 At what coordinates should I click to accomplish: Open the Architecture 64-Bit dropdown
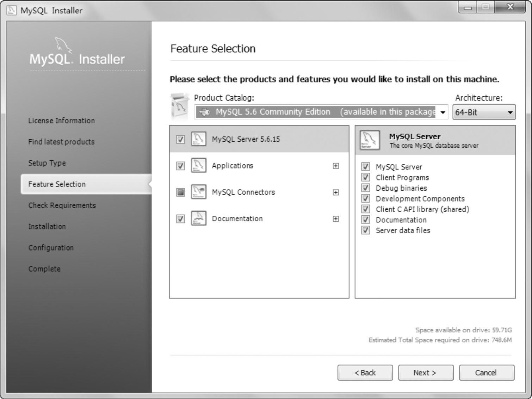click(484, 112)
